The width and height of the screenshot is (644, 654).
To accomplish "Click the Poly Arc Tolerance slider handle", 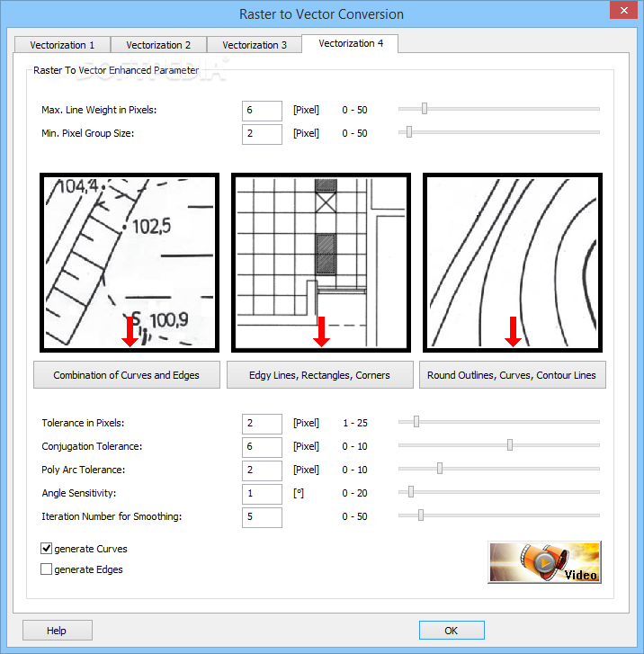I will click(x=440, y=468).
